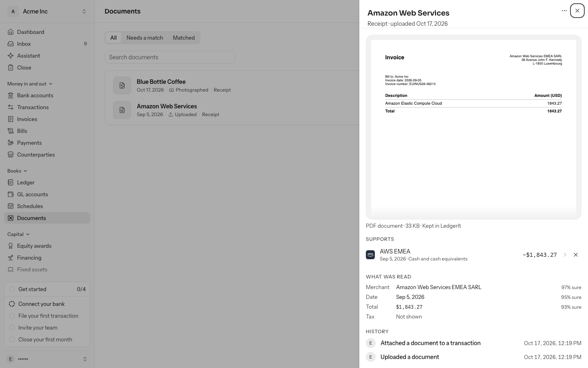The image size is (588, 368).
Task: Go to the Inbox
Action: [x=47, y=44]
